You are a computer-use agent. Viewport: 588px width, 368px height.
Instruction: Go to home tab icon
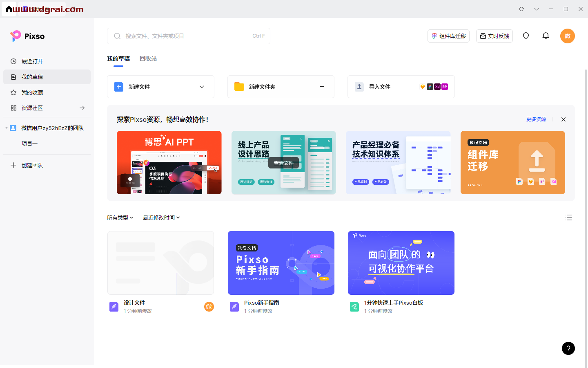click(9, 9)
